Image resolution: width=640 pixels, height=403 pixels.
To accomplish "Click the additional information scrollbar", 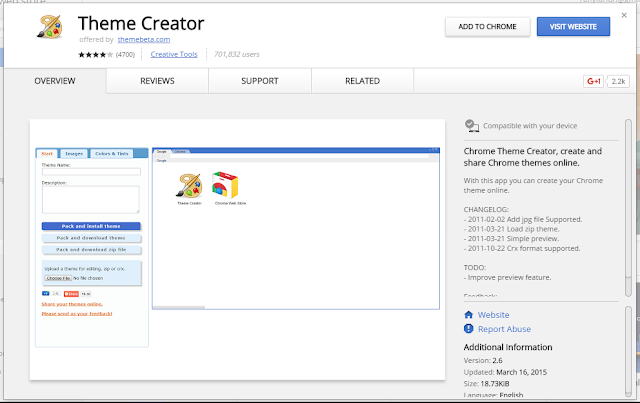I will tap(628, 351).
